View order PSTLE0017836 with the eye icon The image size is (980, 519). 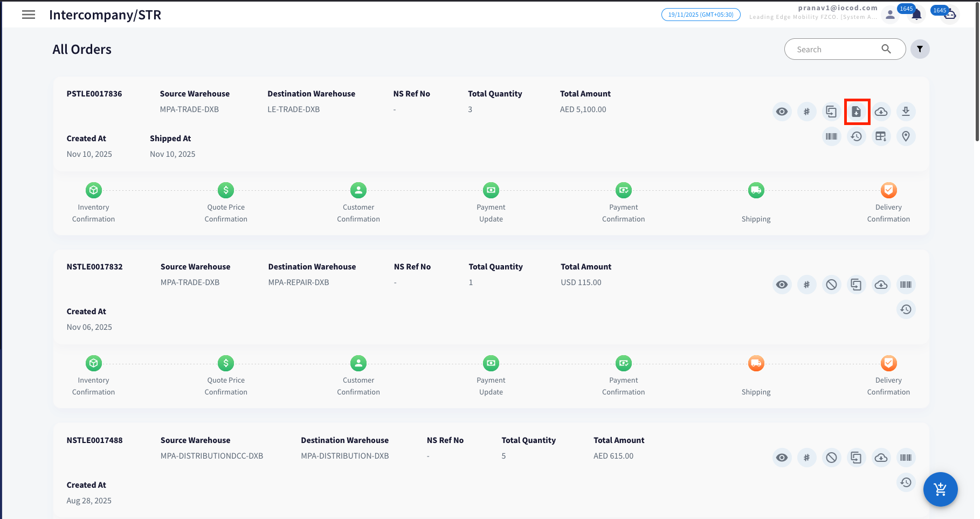click(782, 112)
